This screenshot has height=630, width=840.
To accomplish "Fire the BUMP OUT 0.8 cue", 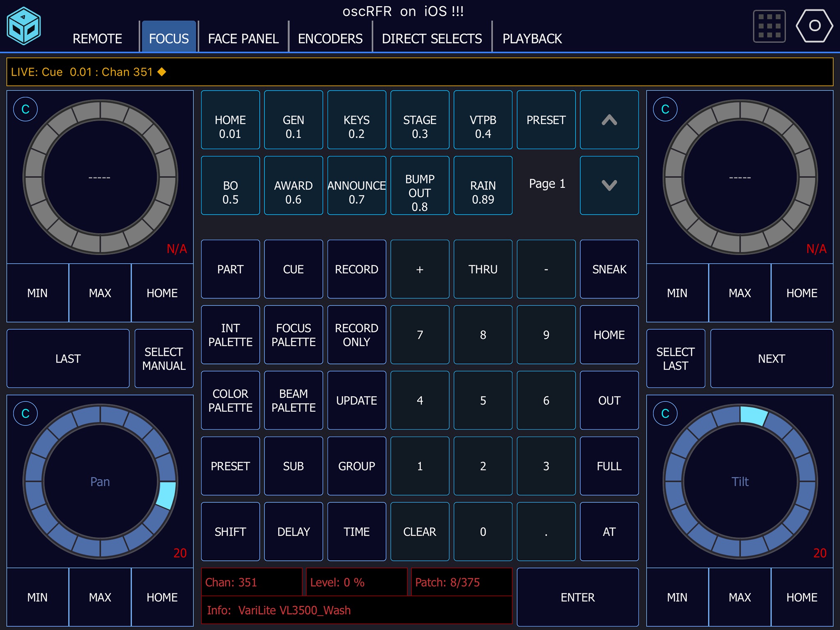I will point(420,185).
